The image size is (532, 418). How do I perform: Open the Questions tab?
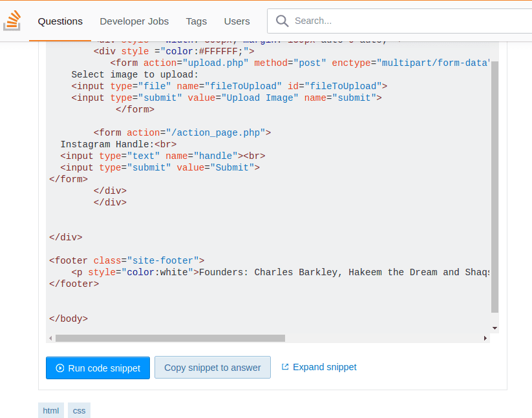(60, 21)
